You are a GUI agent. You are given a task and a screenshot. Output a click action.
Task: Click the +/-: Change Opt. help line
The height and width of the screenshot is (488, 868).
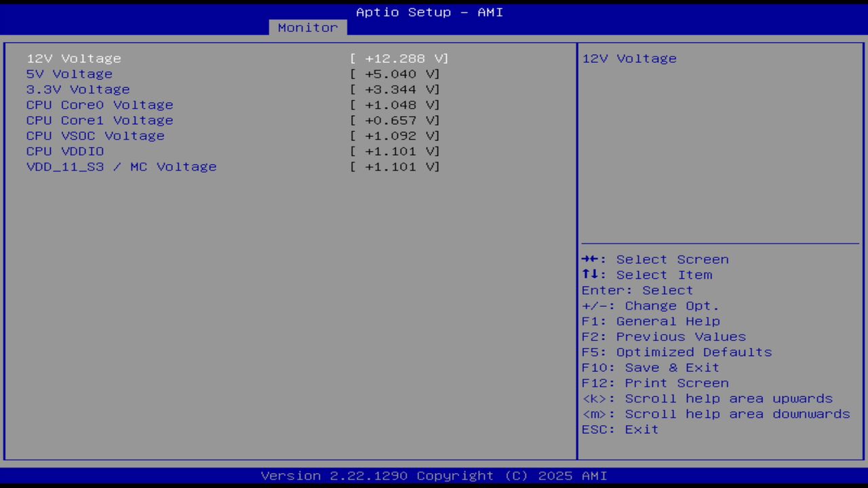648,306
